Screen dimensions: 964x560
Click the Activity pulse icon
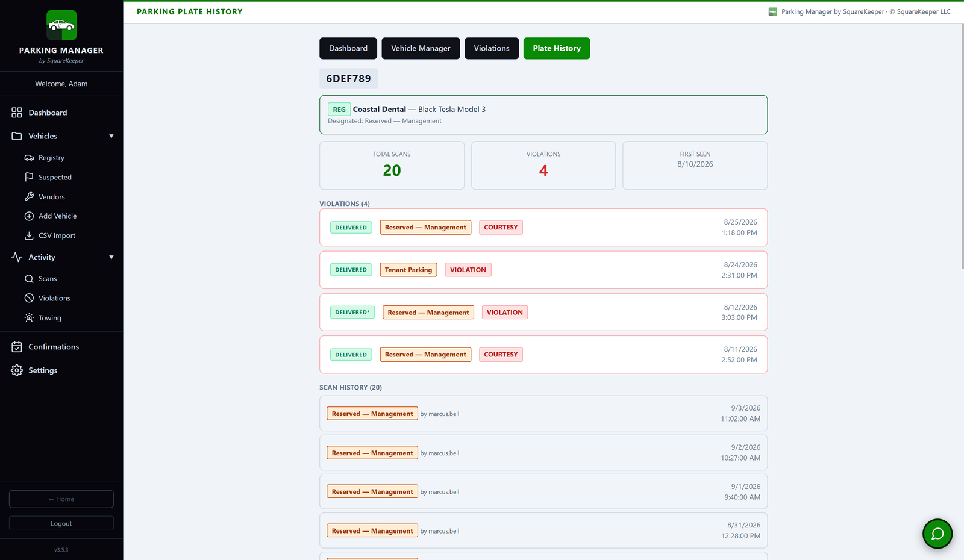pyautogui.click(x=17, y=257)
